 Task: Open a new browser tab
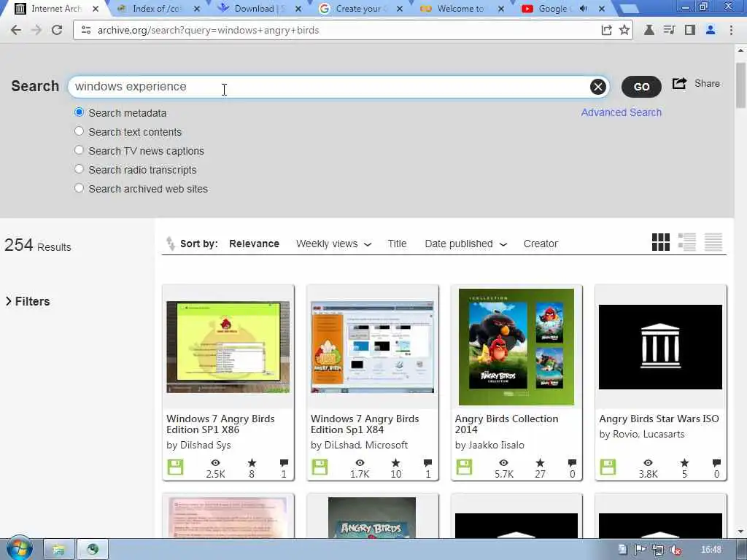(629, 9)
